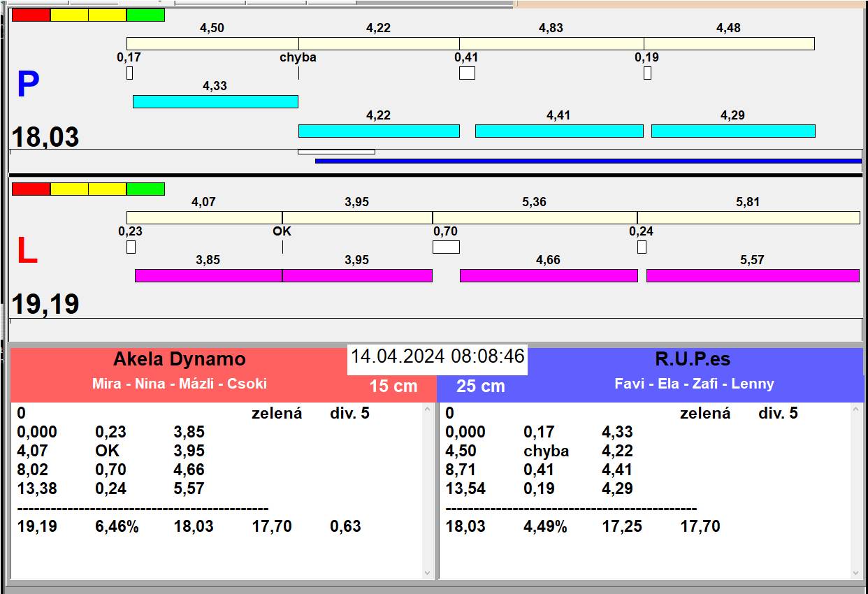868x594 pixels.
Task: Click the 15 cm jump height label
Action: (x=393, y=386)
